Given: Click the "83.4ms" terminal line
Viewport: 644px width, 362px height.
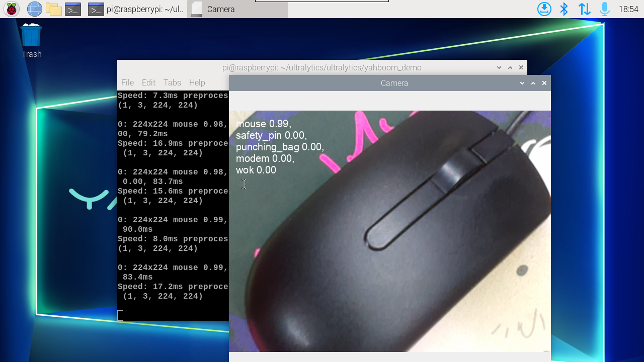Looking at the screenshot, I should (x=138, y=277).
